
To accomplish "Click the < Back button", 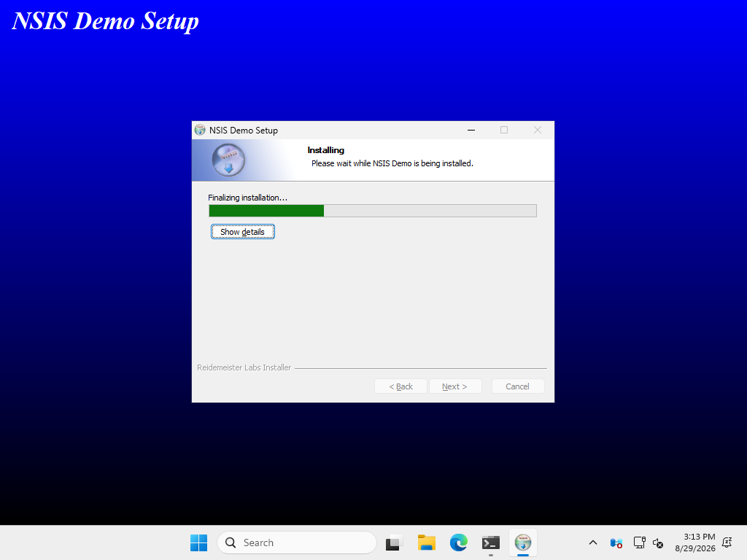I will coord(400,386).
